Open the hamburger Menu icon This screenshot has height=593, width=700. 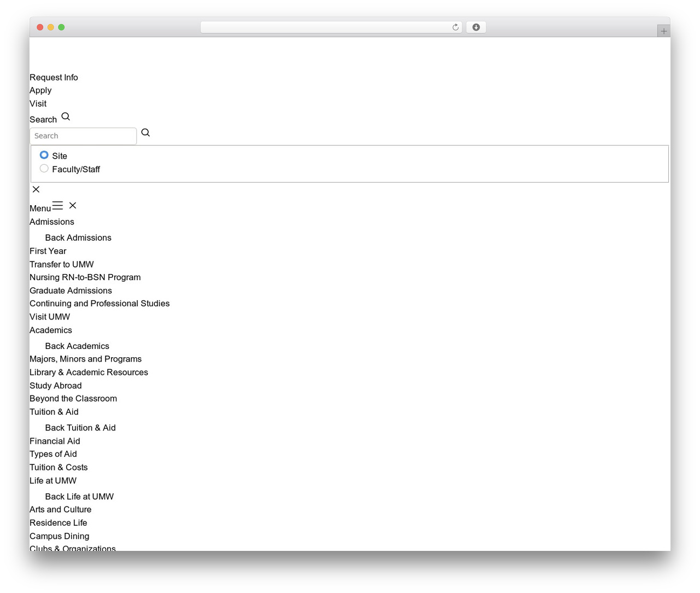(57, 206)
